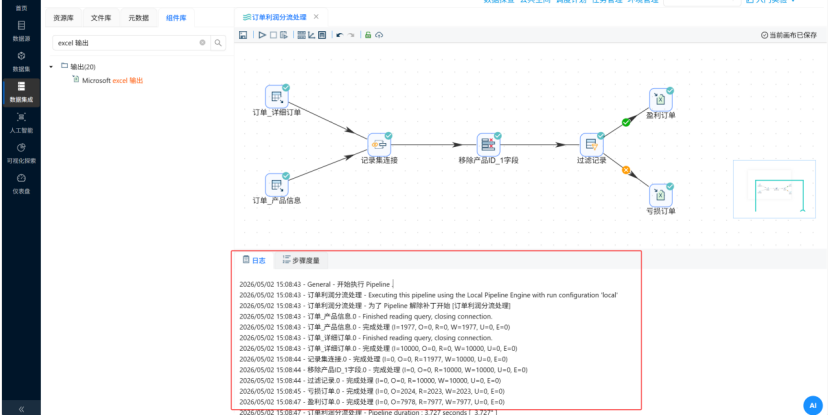Viewport: 830px width, 415px height.
Task: Click log line '移除产品ID_1字段.0 - 完成处理'
Action: 383,369
